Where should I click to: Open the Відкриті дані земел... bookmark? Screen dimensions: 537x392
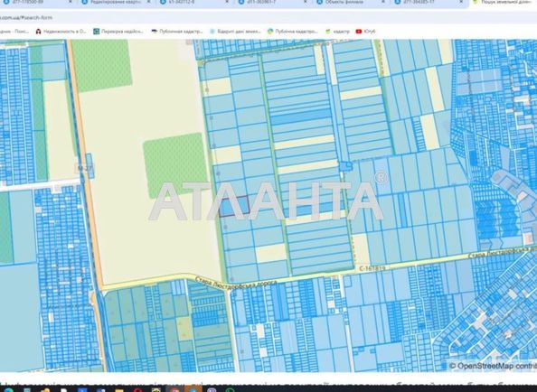pos(235,32)
